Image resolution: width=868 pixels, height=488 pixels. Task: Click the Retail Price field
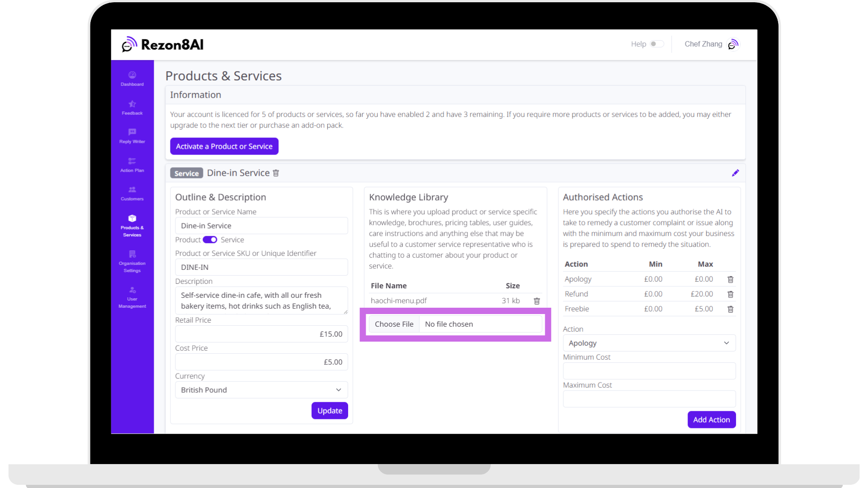point(261,334)
